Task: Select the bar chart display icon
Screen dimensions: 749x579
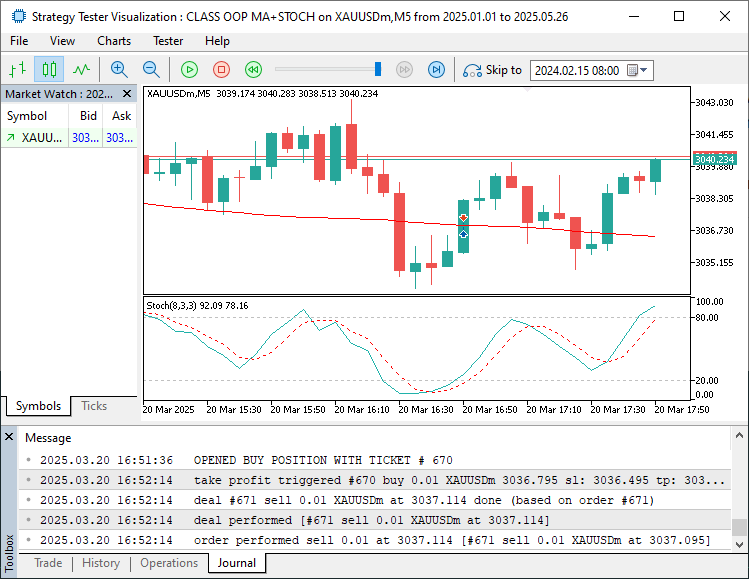Action: tap(17, 69)
